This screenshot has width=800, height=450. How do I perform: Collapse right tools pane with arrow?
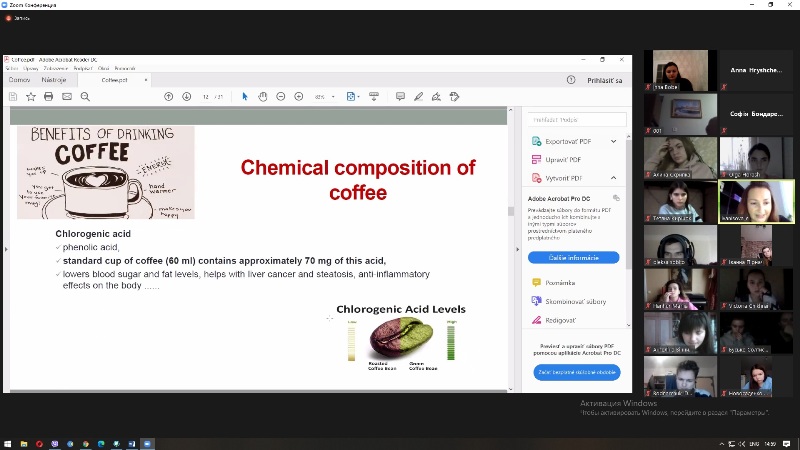(x=517, y=249)
